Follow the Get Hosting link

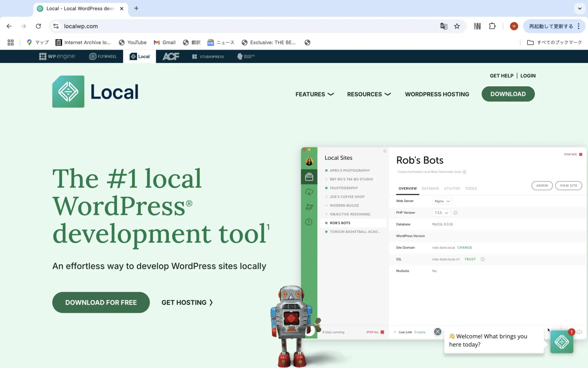(x=187, y=303)
